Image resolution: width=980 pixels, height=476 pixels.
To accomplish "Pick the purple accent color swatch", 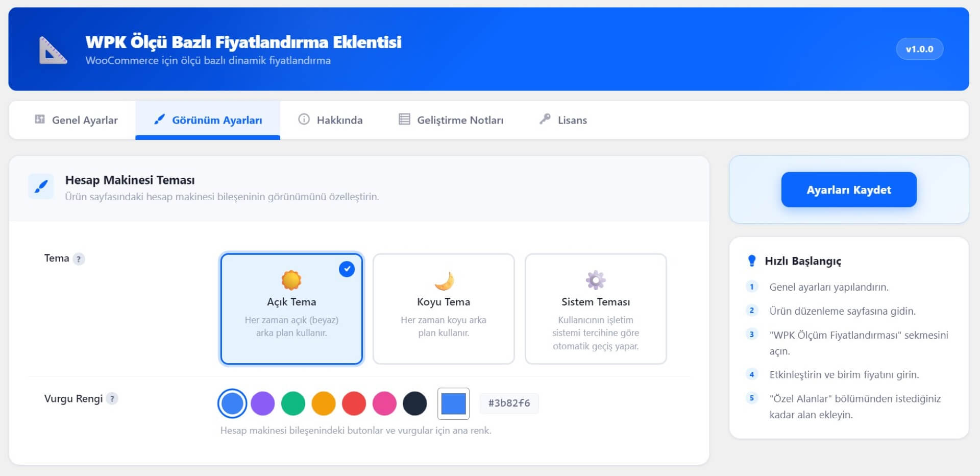I will tap(263, 403).
